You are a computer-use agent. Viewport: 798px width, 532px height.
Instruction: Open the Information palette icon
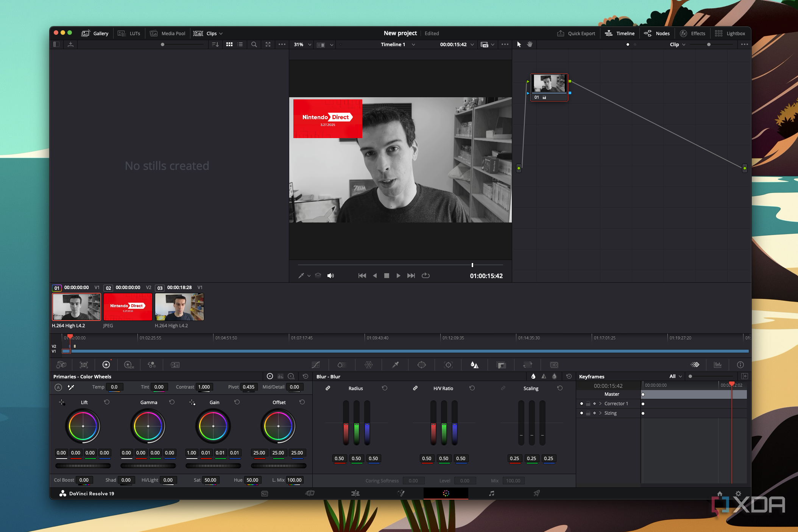(x=740, y=365)
